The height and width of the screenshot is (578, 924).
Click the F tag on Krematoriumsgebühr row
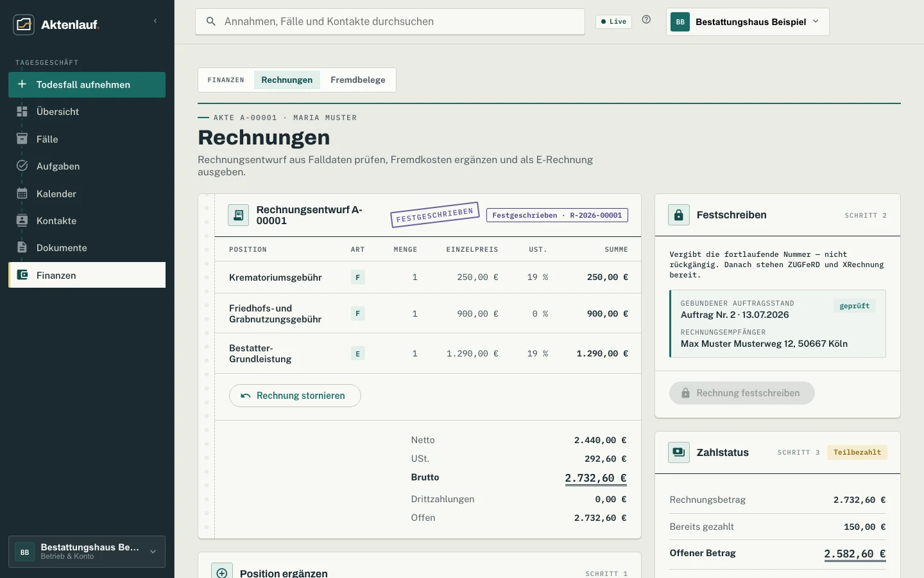tap(358, 277)
